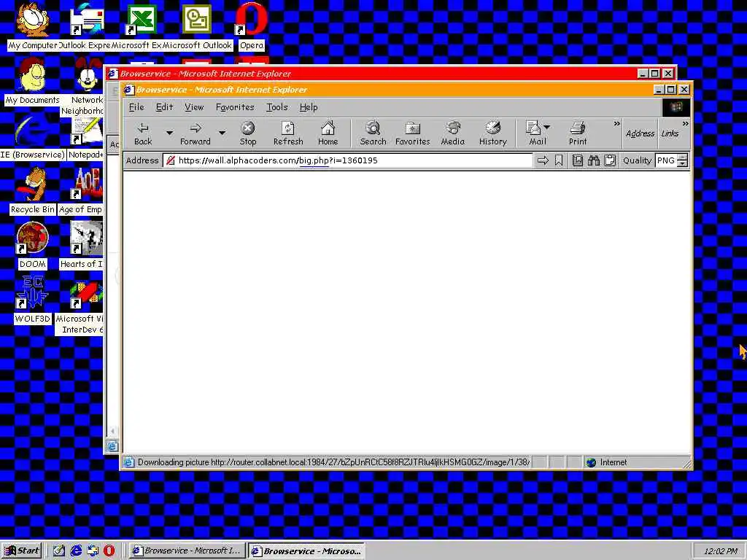Open the Start menu
The height and width of the screenshot is (560, 747).
[22, 551]
